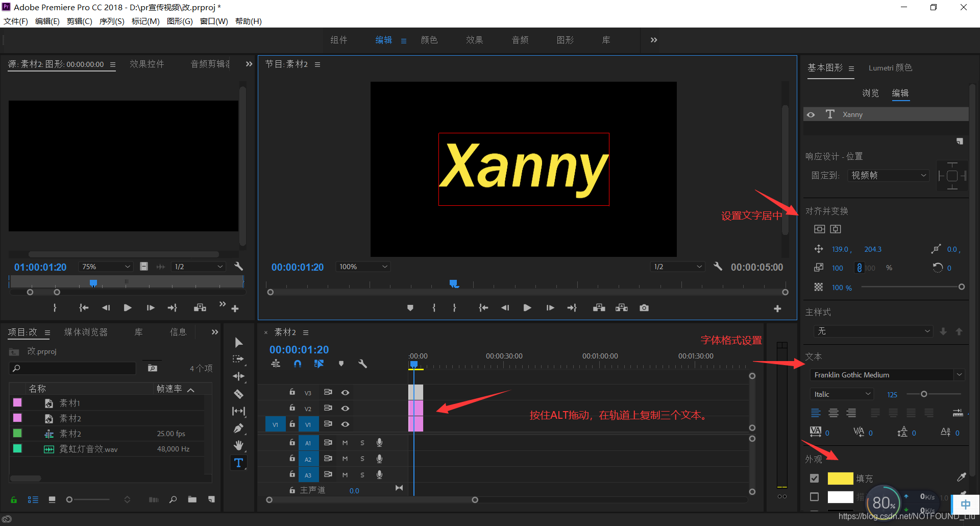Click center align text icon
The image size is (980, 526).
834,413
